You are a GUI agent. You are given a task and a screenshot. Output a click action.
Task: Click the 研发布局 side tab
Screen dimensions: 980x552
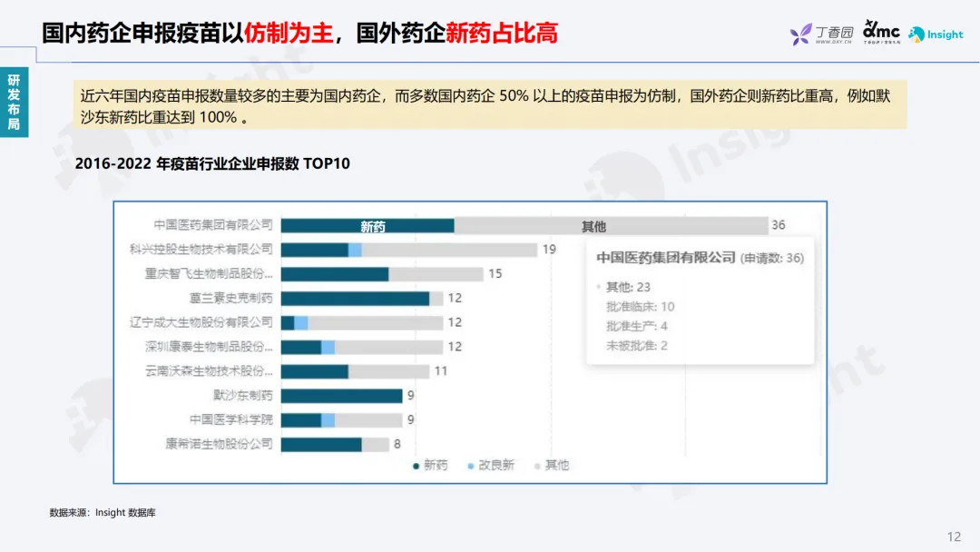click(14, 102)
